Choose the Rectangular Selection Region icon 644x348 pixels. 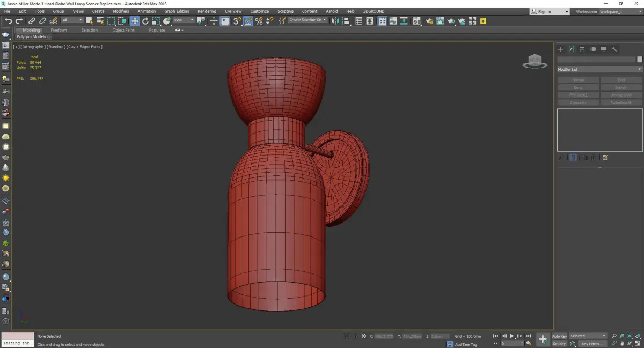(x=111, y=21)
